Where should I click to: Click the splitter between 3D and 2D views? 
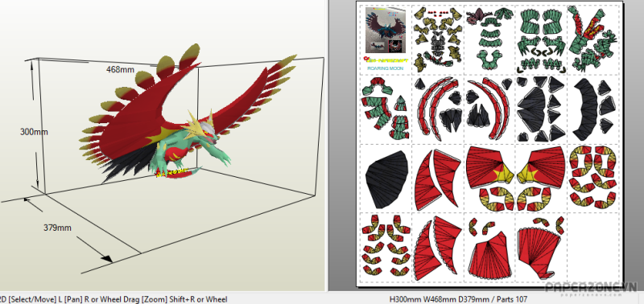pyautogui.click(x=327, y=146)
